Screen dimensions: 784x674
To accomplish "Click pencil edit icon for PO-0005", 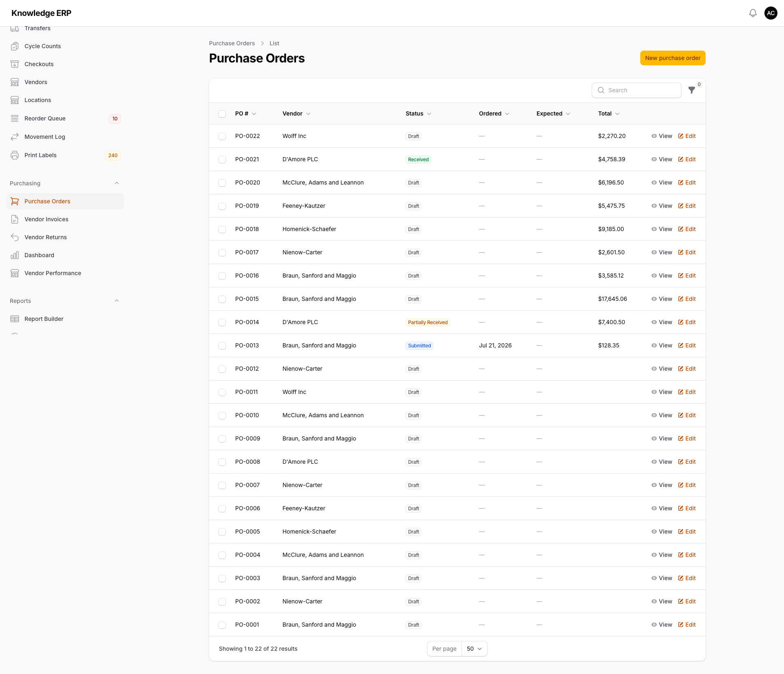I will coord(681,532).
